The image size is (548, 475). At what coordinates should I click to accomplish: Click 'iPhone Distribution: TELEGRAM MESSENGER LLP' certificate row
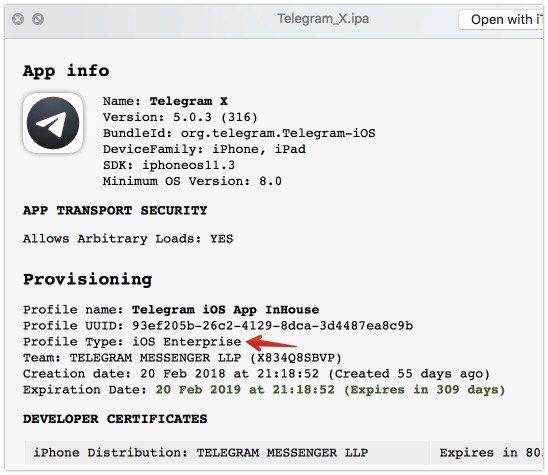point(227,453)
